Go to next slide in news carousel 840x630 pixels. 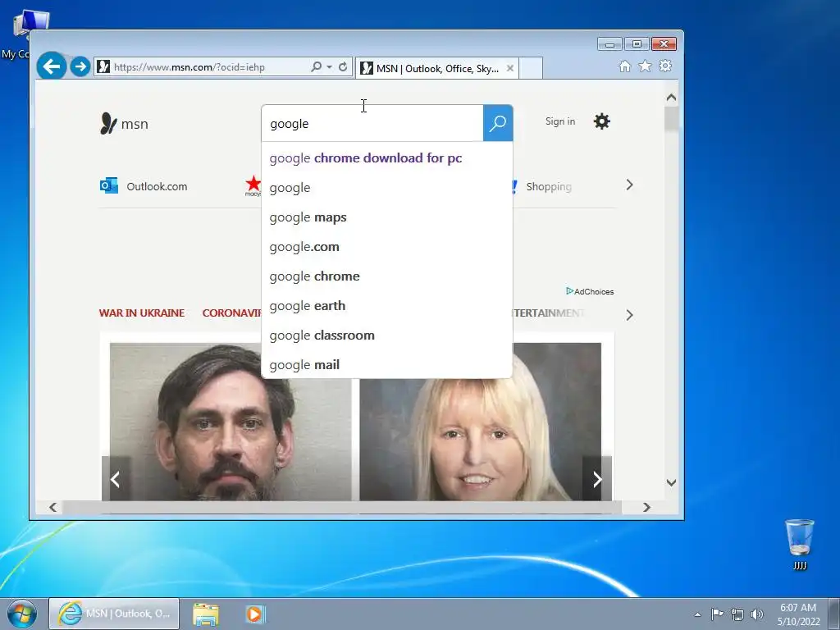(597, 479)
